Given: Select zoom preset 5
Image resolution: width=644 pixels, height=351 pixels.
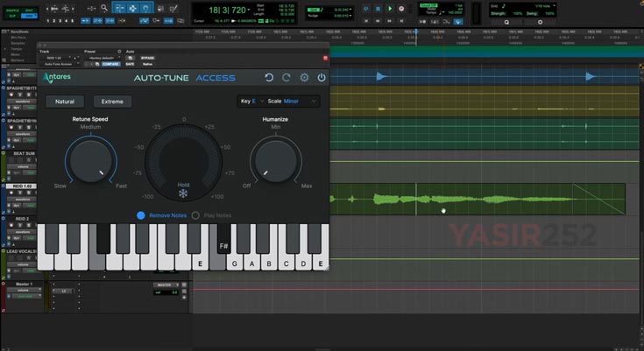Looking at the screenshot, I should point(72,20).
